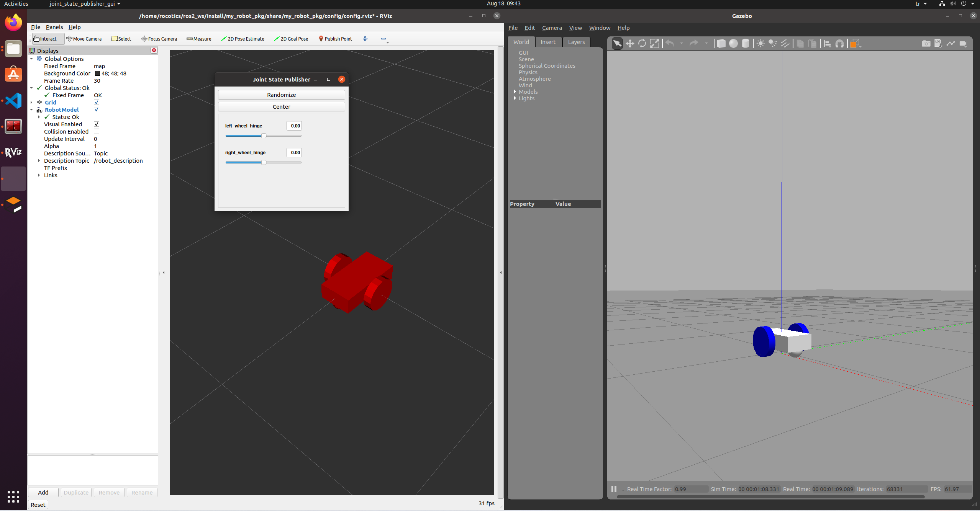Choose the 2D Goal Pose tool

coord(292,39)
